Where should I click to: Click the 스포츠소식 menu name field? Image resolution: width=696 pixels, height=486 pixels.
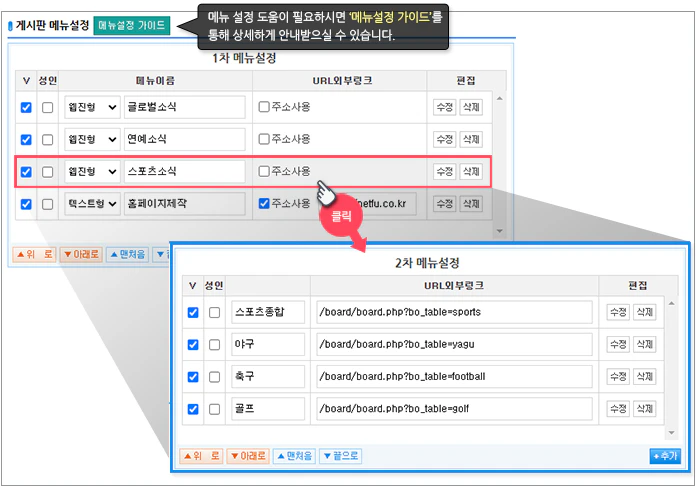coord(185,171)
